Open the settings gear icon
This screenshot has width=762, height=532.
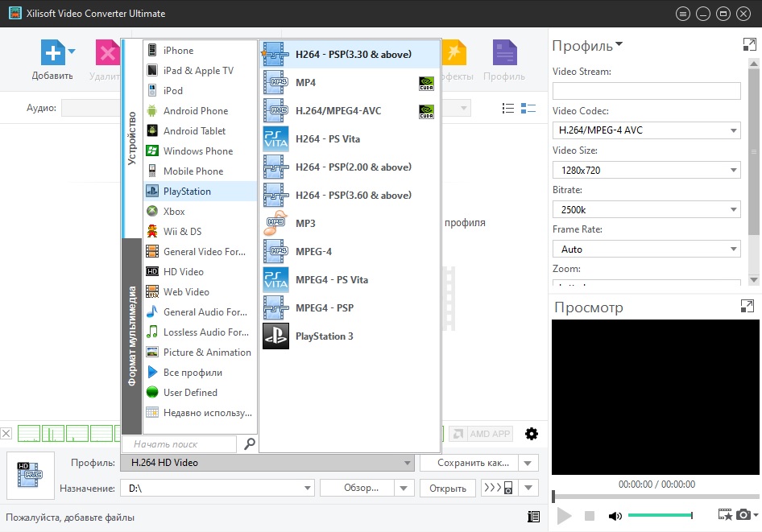click(x=531, y=434)
